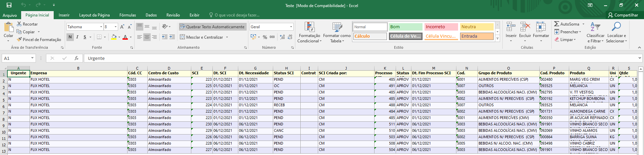Apply the Neutra cell style

click(x=477, y=27)
